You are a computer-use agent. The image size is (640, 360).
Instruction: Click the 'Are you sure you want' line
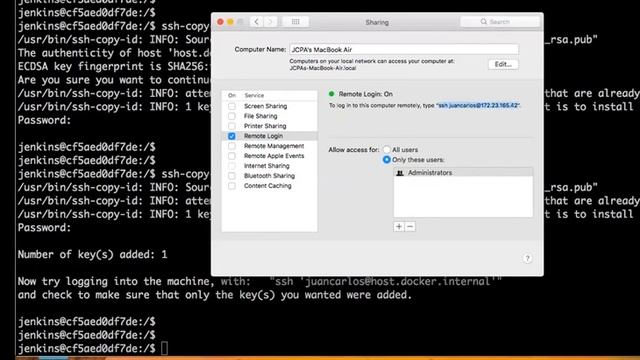pyautogui.click(x=114, y=80)
